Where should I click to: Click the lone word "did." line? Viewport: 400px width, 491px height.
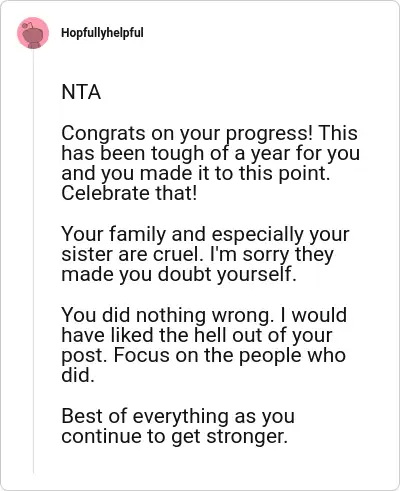pos(78,375)
